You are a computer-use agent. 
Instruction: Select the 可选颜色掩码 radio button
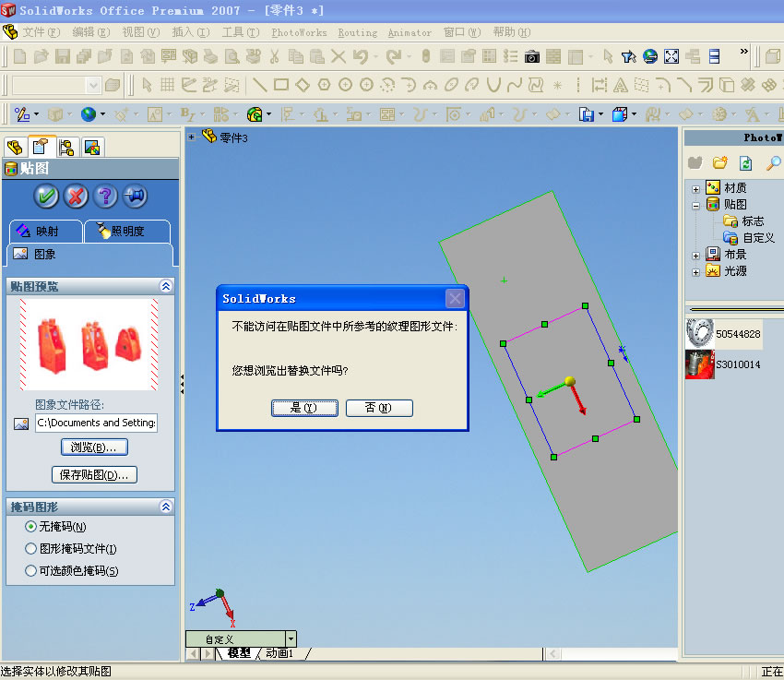point(30,570)
